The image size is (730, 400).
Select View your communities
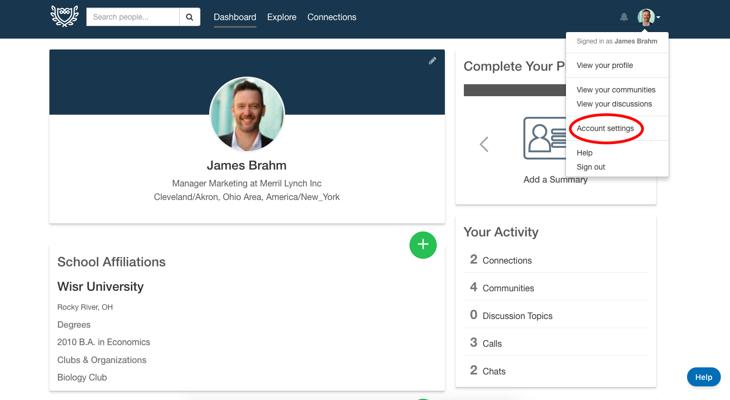click(616, 90)
